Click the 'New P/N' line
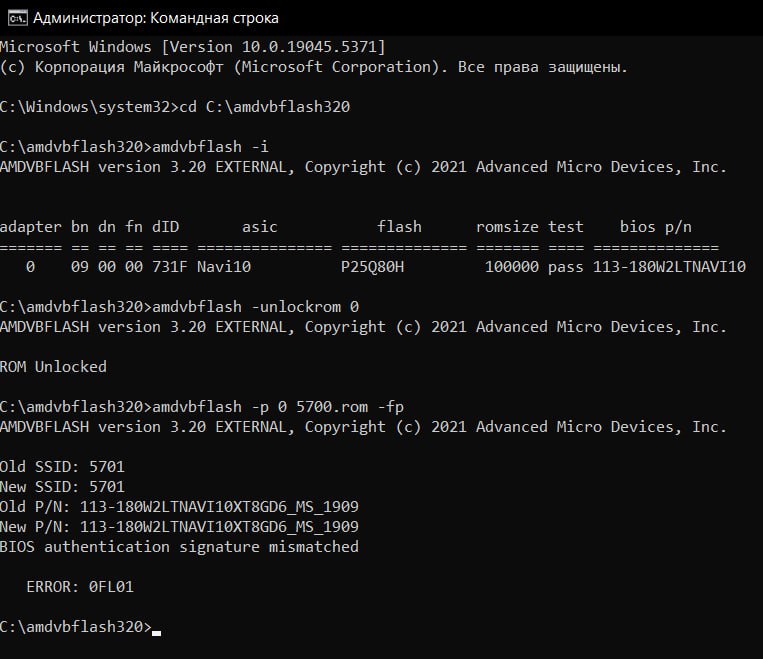763x659 pixels. [x=179, y=527]
